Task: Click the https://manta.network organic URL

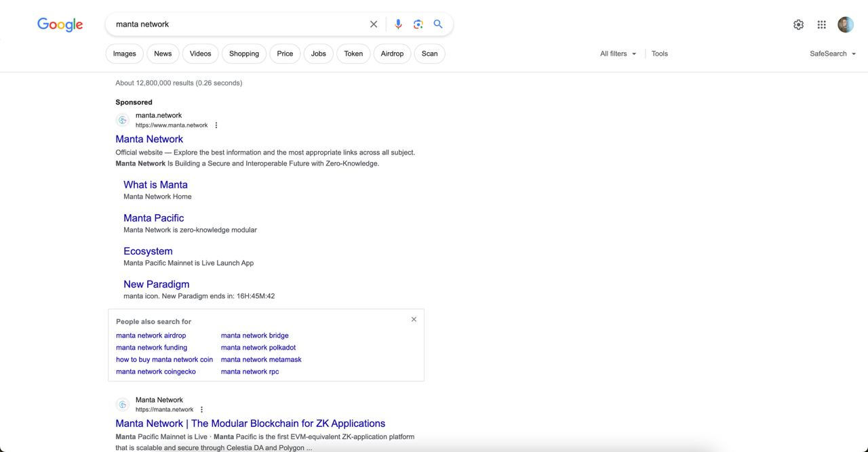Action: (164, 410)
